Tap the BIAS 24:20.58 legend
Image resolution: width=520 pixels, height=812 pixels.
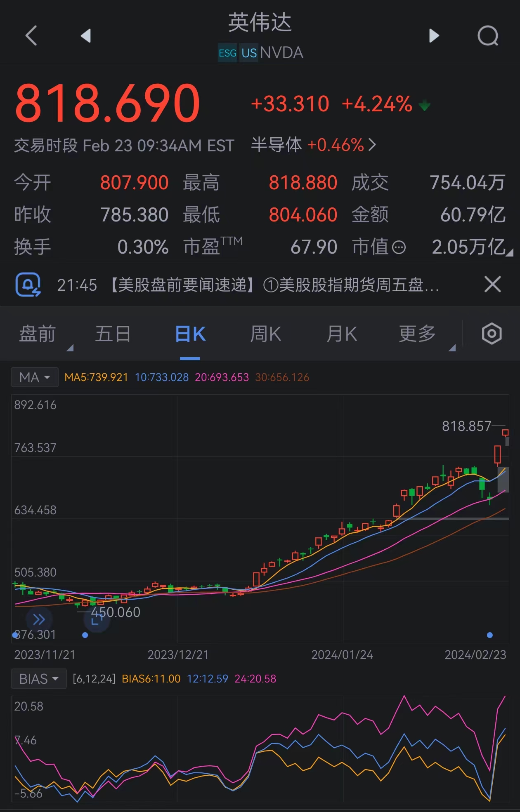click(x=255, y=679)
